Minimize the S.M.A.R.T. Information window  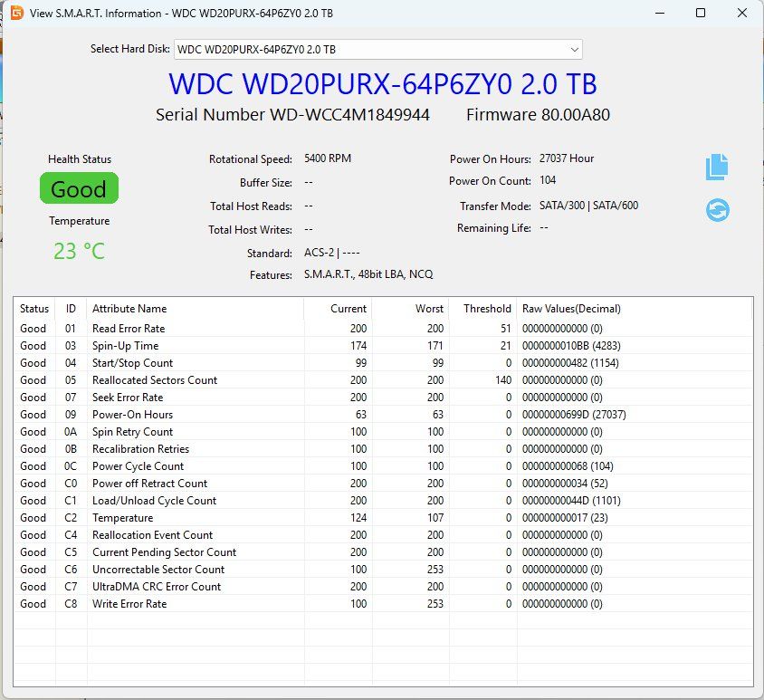[x=660, y=13]
